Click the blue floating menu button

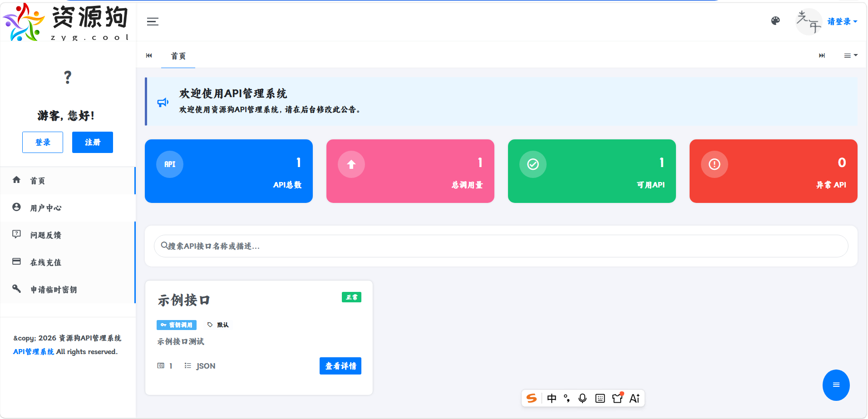(x=836, y=385)
